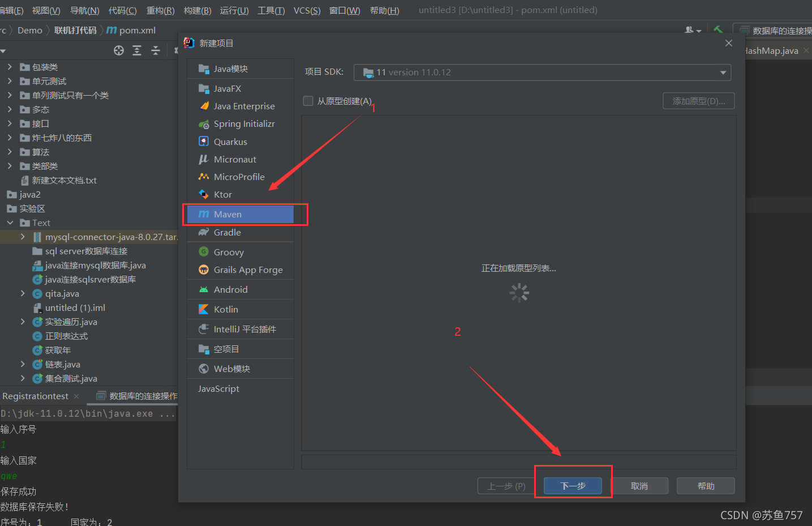
Task: Select the Spring Initializr icon
Action: pyautogui.click(x=204, y=124)
